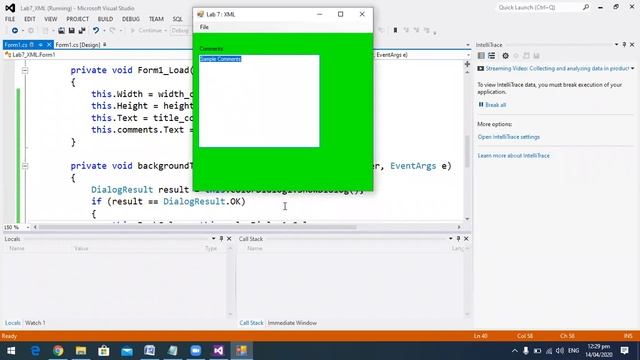Open the DEBUG menu
The width and height of the screenshot is (640, 360).
click(x=131, y=19)
